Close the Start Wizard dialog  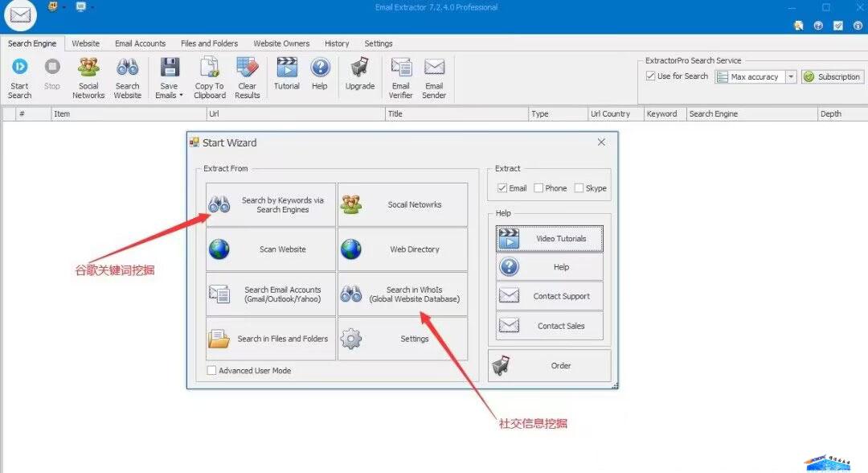click(601, 142)
